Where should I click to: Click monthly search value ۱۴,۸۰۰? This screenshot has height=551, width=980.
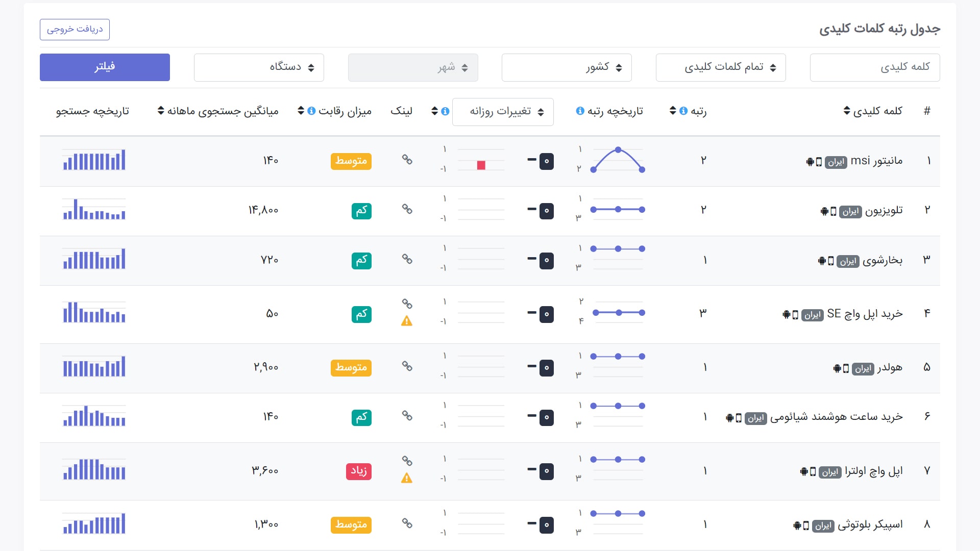click(x=263, y=210)
